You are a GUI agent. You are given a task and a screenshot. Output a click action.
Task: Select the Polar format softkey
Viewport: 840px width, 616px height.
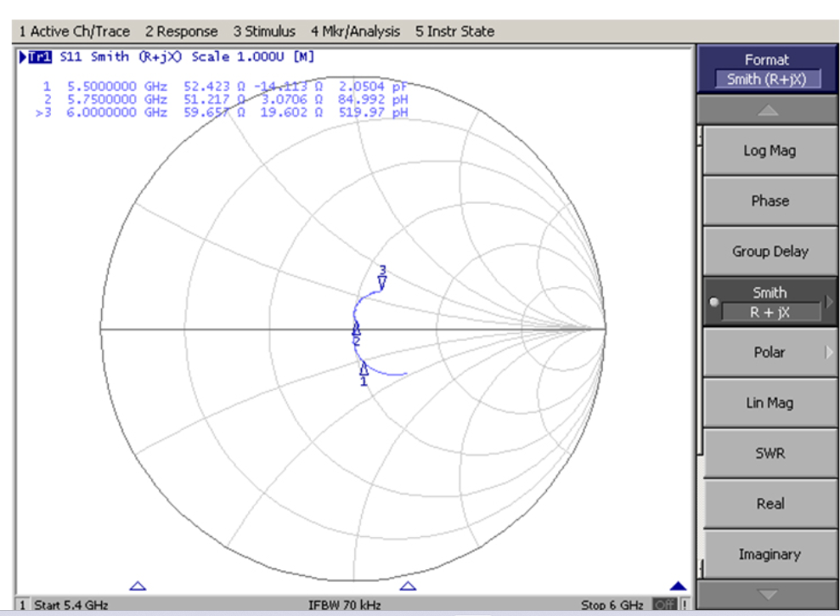click(770, 353)
